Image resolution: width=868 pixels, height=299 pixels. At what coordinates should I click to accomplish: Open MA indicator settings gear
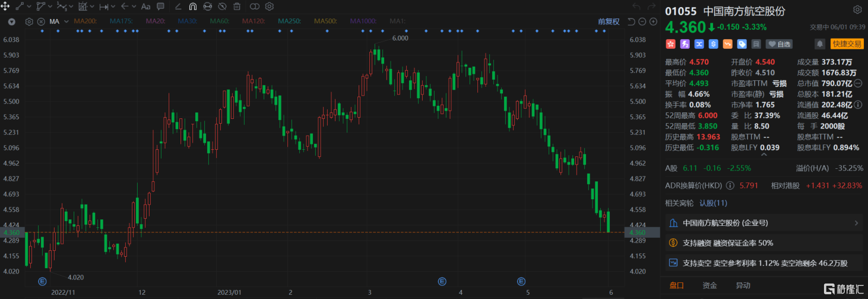(30, 22)
